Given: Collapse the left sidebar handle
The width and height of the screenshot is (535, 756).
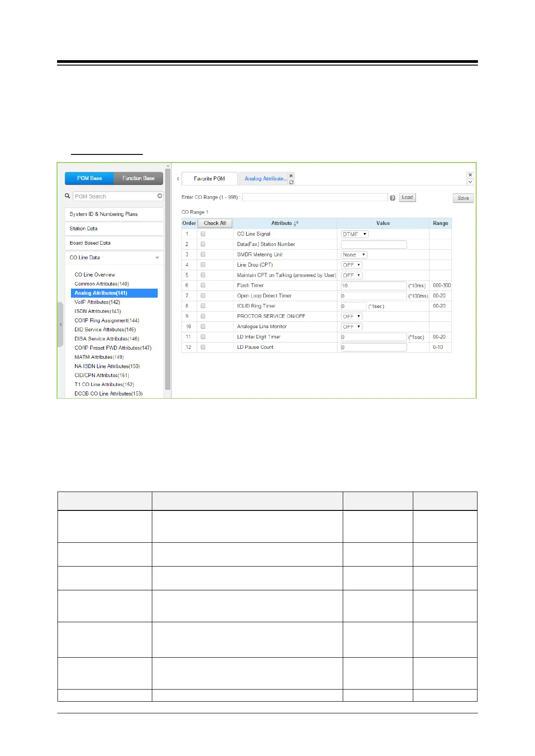Looking at the screenshot, I should (x=60, y=325).
